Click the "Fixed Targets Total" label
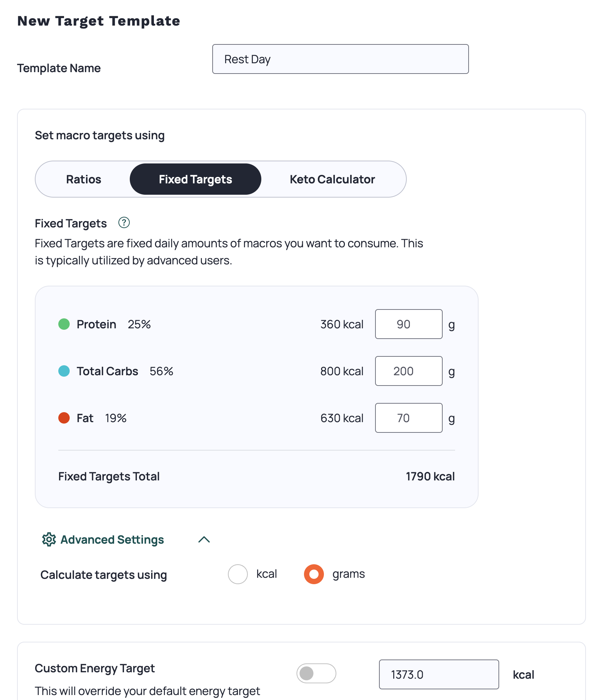This screenshot has width=603, height=700. pyautogui.click(x=109, y=476)
